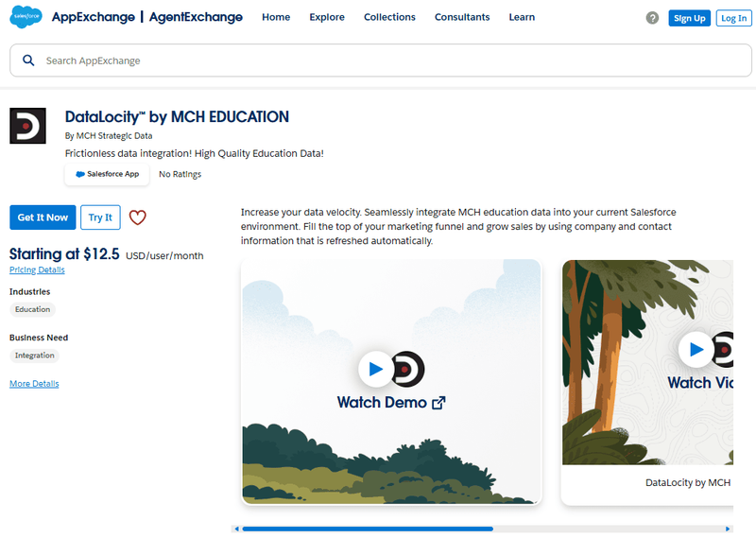Open the Collections menu
This screenshot has width=756, height=538.
point(389,17)
